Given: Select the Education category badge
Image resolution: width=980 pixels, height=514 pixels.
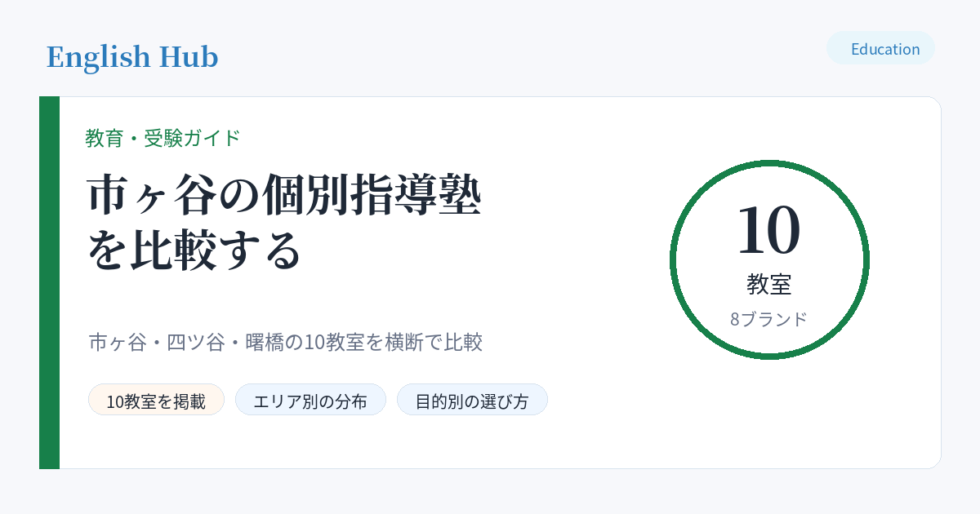Looking at the screenshot, I should 880,48.
